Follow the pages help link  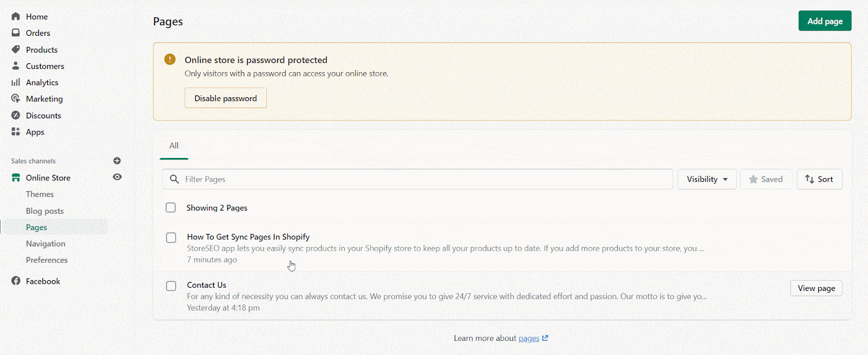click(529, 338)
